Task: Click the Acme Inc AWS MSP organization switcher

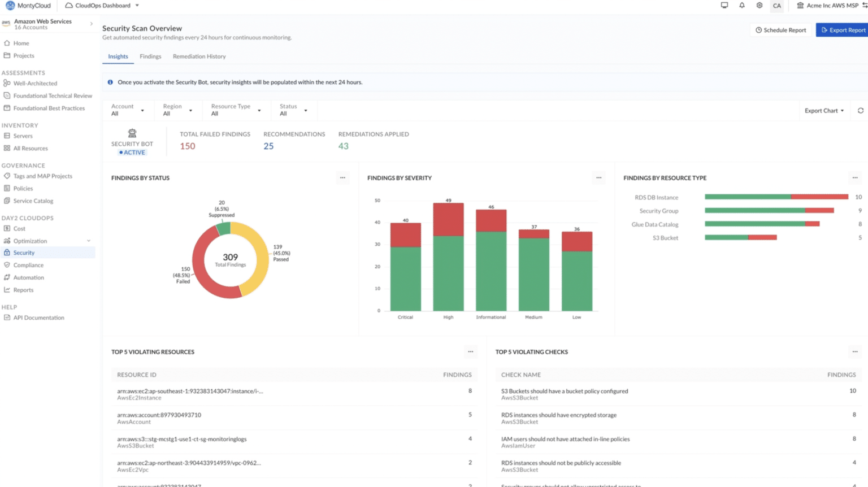Action: (831, 6)
